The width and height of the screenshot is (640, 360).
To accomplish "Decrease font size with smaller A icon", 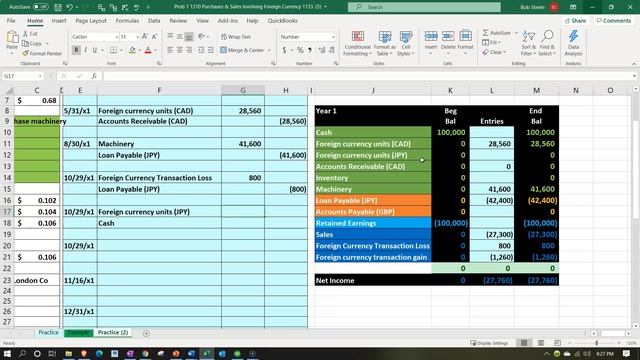I will [x=154, y=37].
